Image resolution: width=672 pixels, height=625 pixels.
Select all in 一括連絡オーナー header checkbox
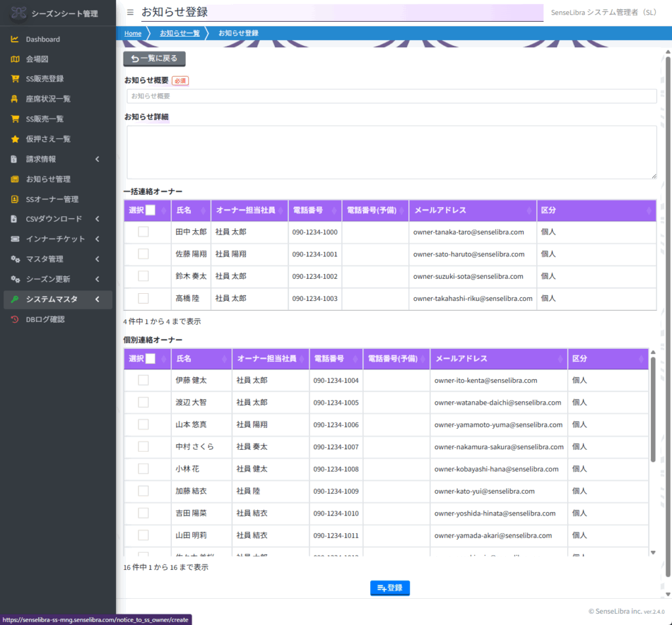[x=150, y=211]
